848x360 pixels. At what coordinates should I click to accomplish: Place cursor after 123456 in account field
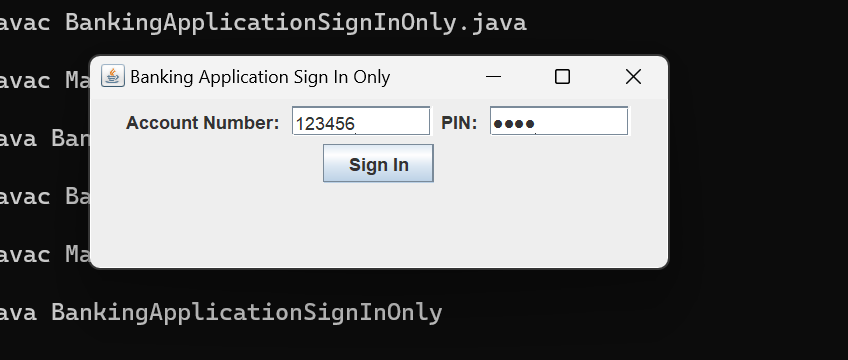(356, 124)
